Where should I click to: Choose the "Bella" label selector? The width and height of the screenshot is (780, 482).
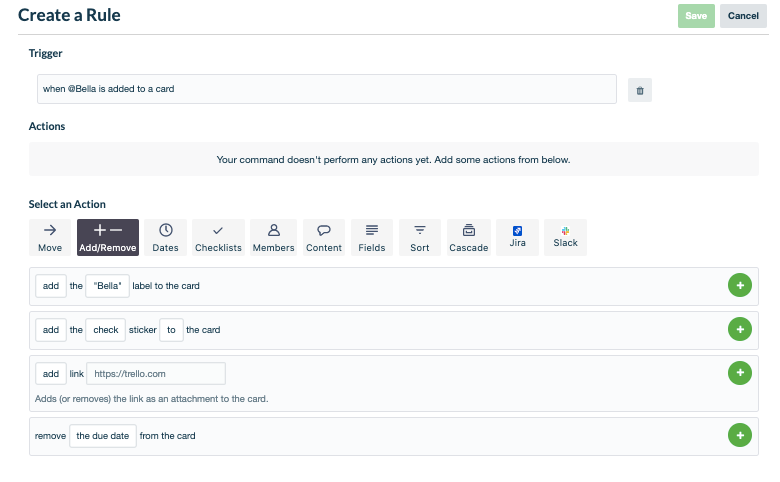[107, 286]
